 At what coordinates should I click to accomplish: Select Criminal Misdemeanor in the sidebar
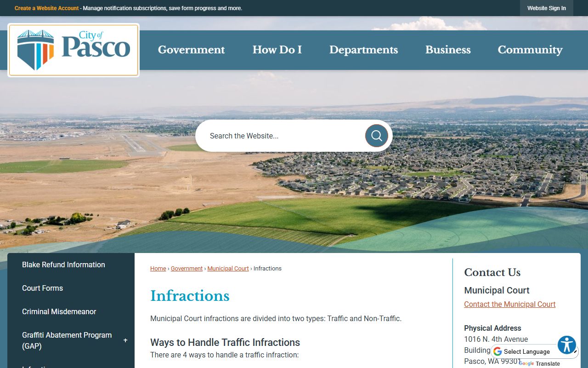coord(59,311)
